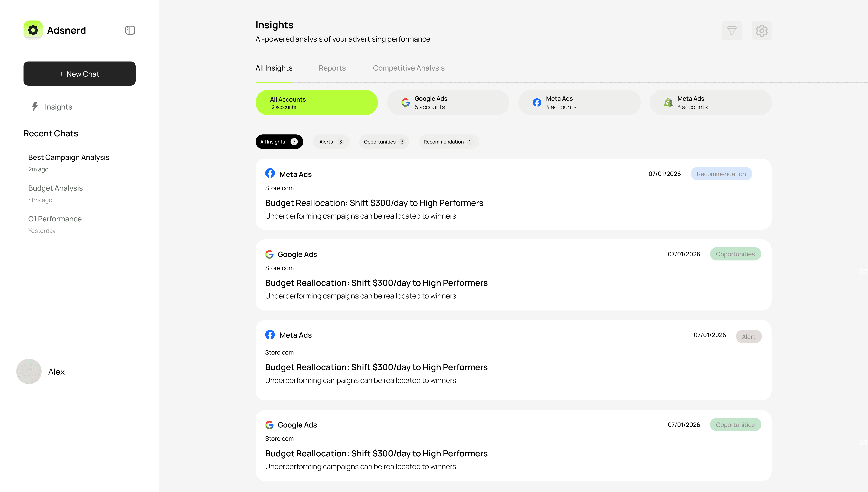Select Google Ads 5 accounts chip
The image size is (868, 492).
(448, 102)
